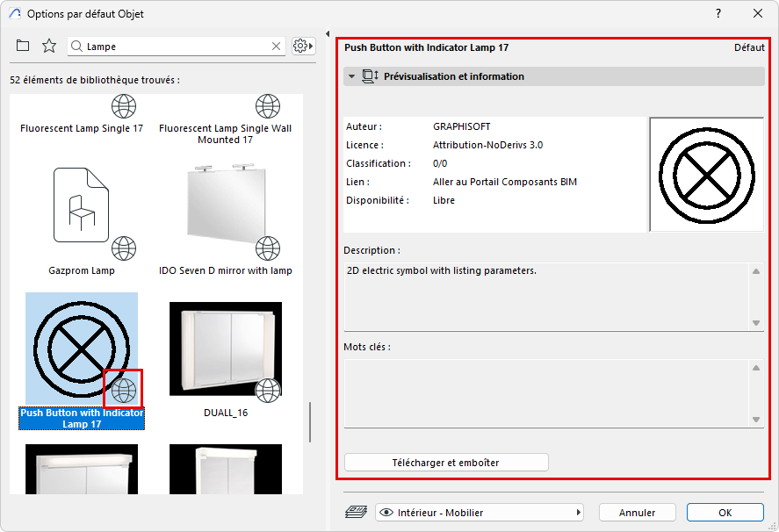Close the Options par défaut Objet dialog
This screenshot has height=532, width=779.
758,13
